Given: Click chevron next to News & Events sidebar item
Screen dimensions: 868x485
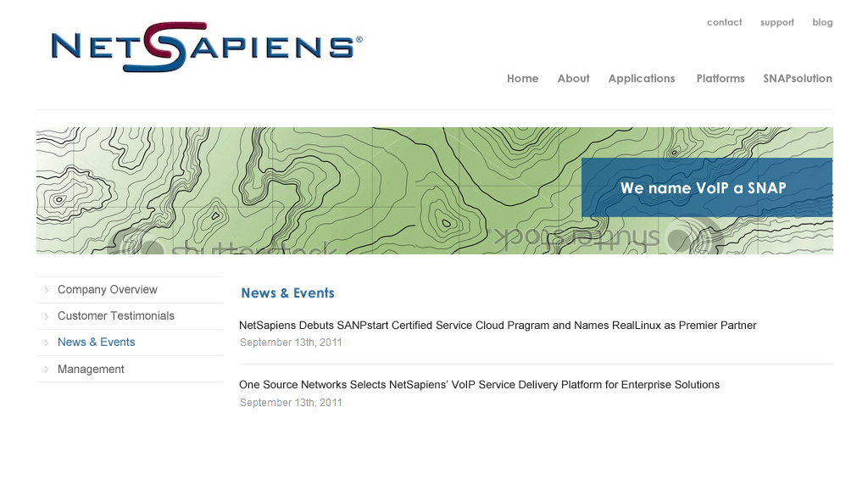Looking at the screenshot, I should [x=47, y=343].
